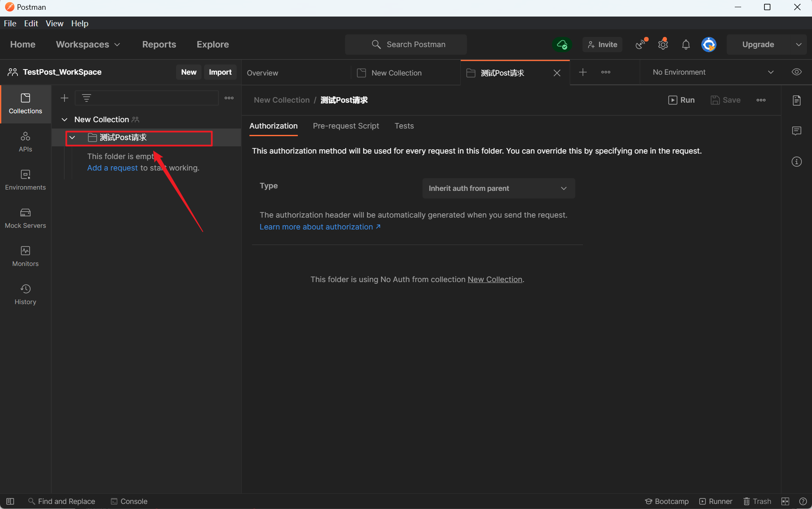Open Bootcamp from status bar
812x509 pixels.
point(666,501)
